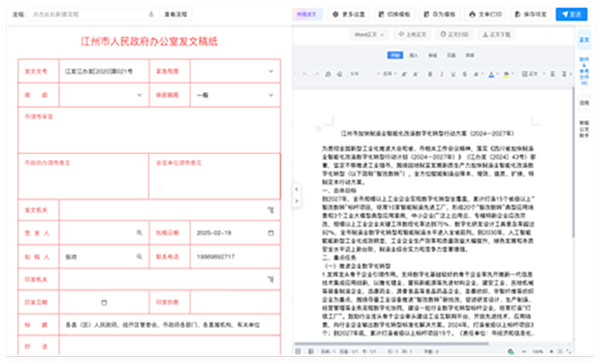Click the 更多设置 button
Screen dimensions: 600x364
pos(349,14)
